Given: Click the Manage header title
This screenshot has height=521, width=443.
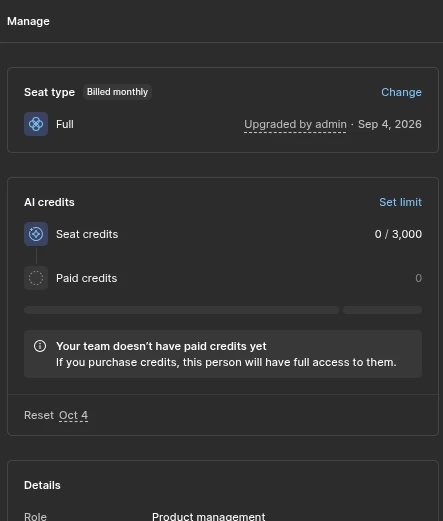Looking at the screenshot, I should (28, 21).
